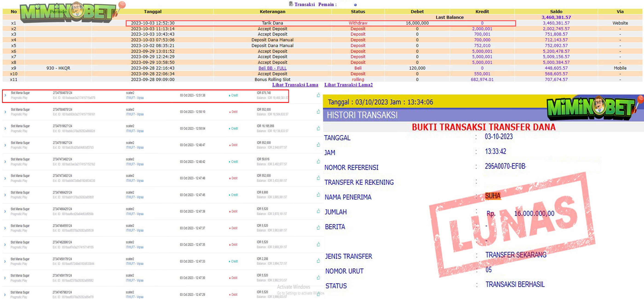This screenshot has width=644, height=299.
Task: Click thumbs-up on the 12:48:47 row
Action: click(x=318, y=145)
